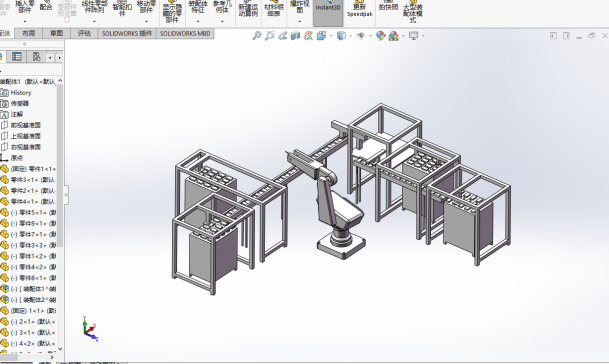Screen dimensions: 609x364
Task: Click the Dynamic Annotation Views icon
Action: (308, 36)
